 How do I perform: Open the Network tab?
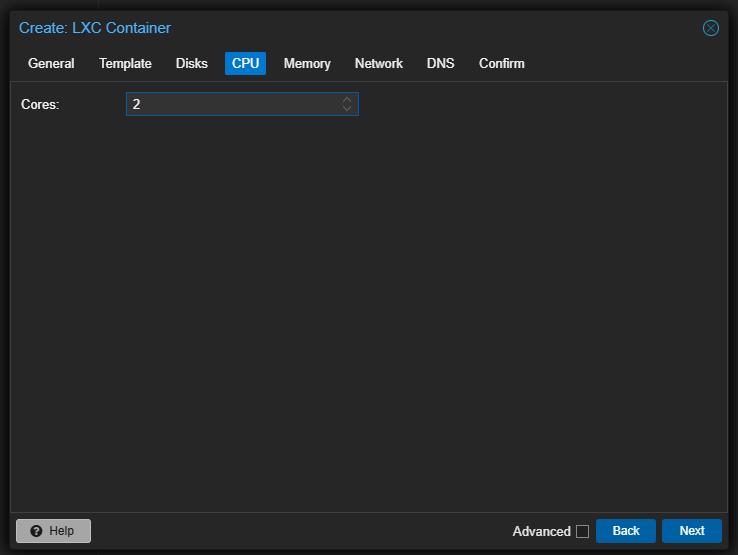(379, 63)
